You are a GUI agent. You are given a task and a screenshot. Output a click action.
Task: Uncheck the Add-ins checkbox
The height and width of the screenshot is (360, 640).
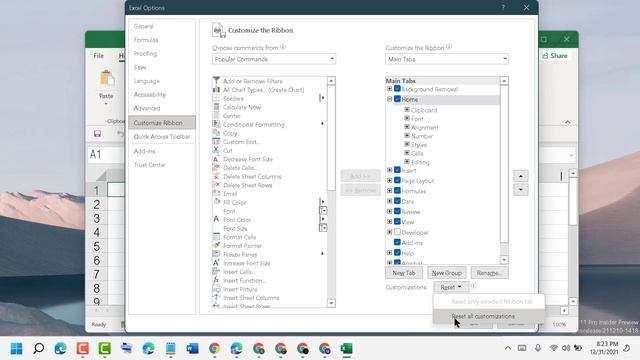[397, 242]
